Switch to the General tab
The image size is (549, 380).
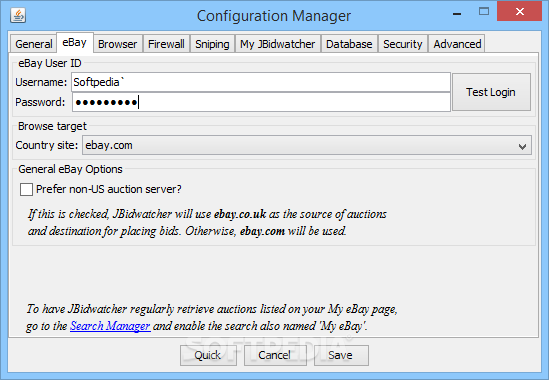pyautogui.click(x=34, y=44)
